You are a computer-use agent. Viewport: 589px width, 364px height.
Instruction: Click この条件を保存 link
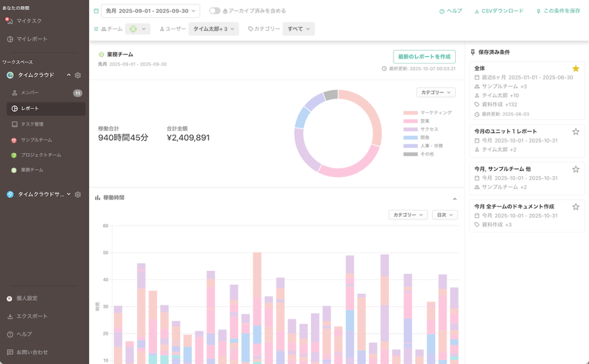pyautogui.click(x=558, y=11)
